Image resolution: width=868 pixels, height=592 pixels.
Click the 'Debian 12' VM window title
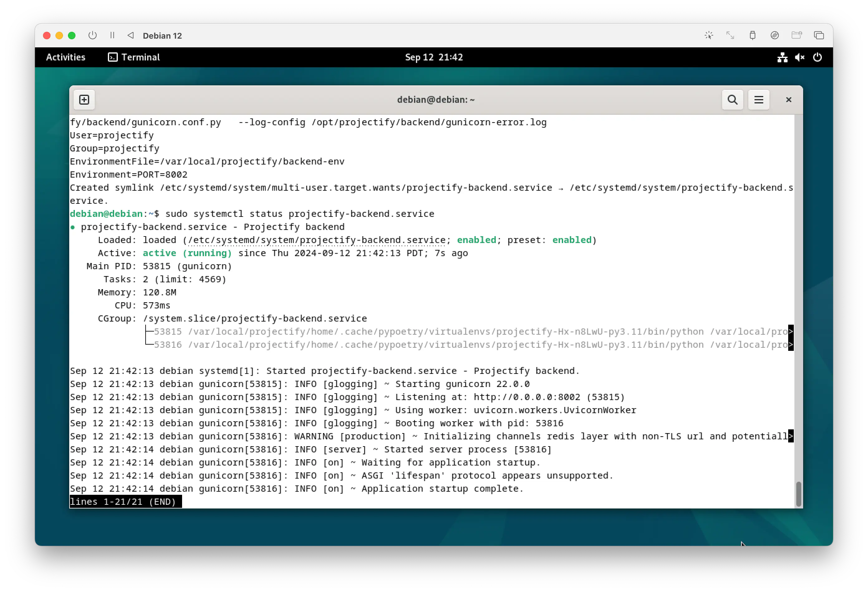(x=162, y=36)
